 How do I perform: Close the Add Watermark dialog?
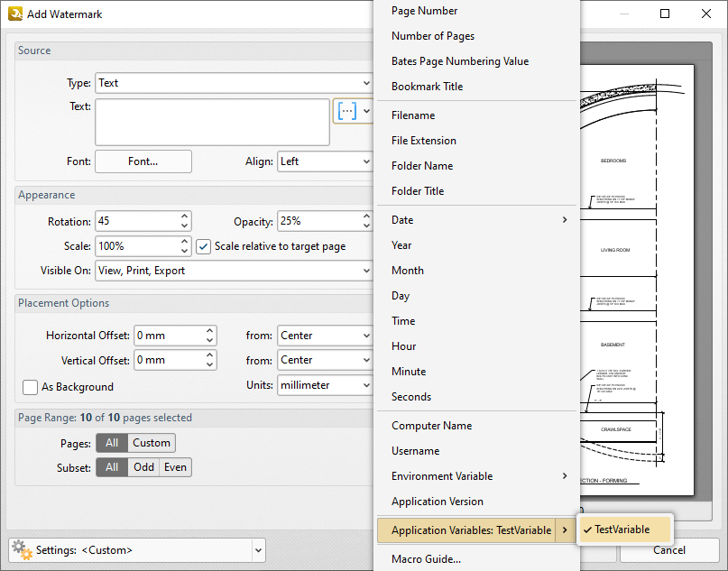pyautogui.click(x=706, y=14)
